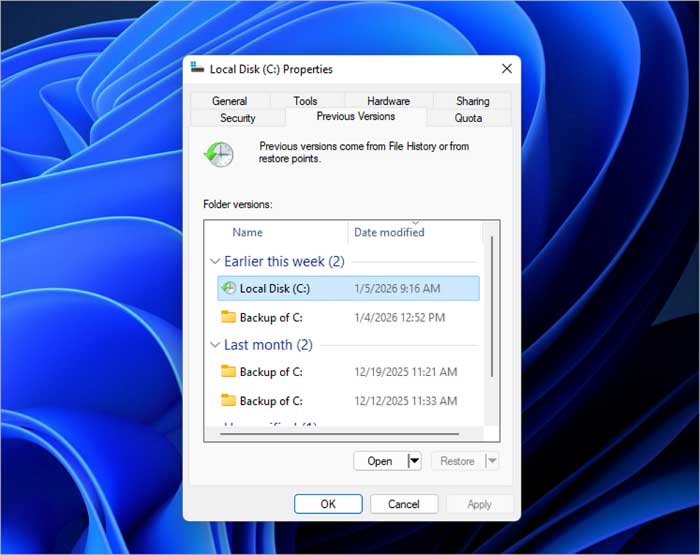Image resolution: width=700 pixels, height=555 pixels.
Task: Switch to the General tab
Action: point(229,101)
